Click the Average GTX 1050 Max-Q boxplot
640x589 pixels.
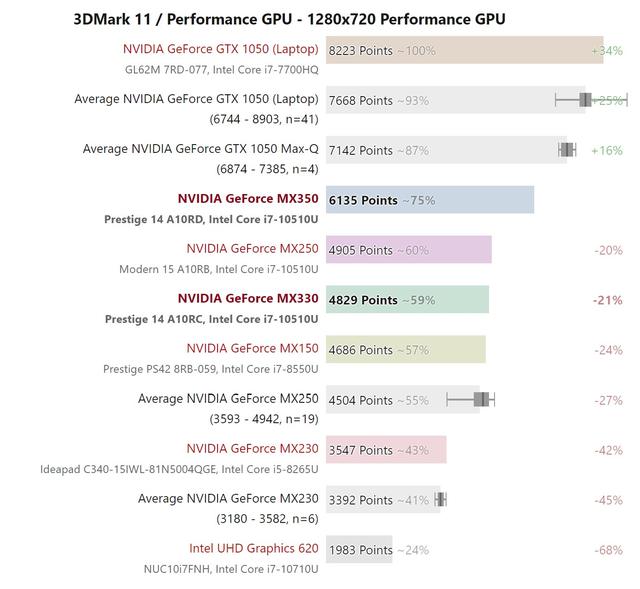(567, 150)
